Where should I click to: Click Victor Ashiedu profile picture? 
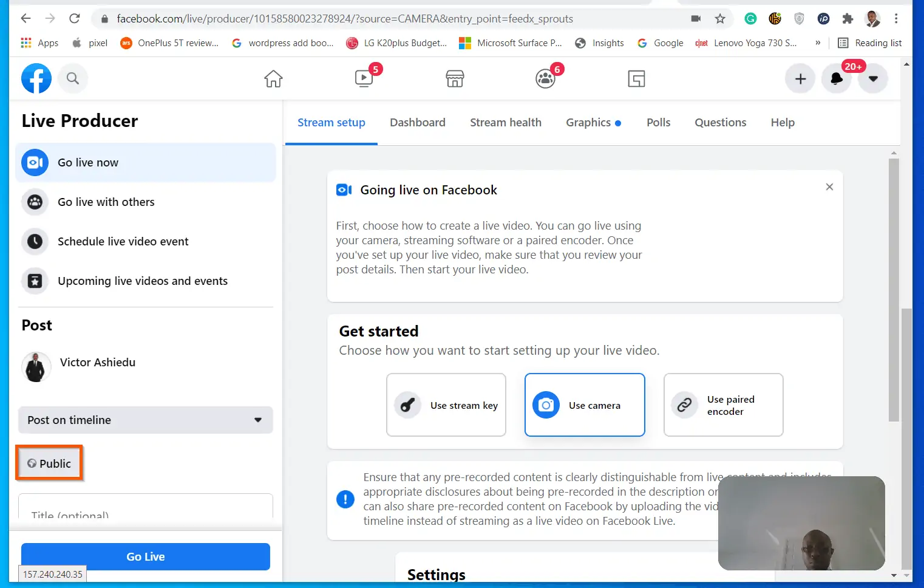click(x=36, y=367)
